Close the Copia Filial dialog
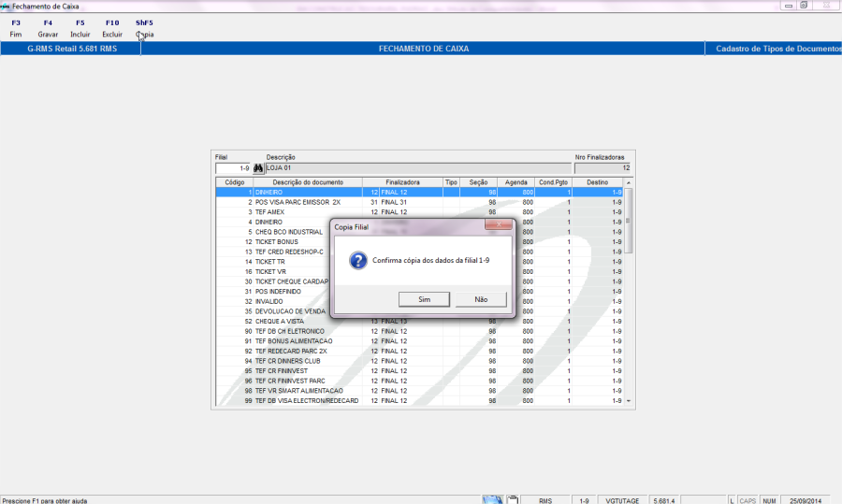Image resolution: width=842 pixels, height=504 pixels. 499,224
